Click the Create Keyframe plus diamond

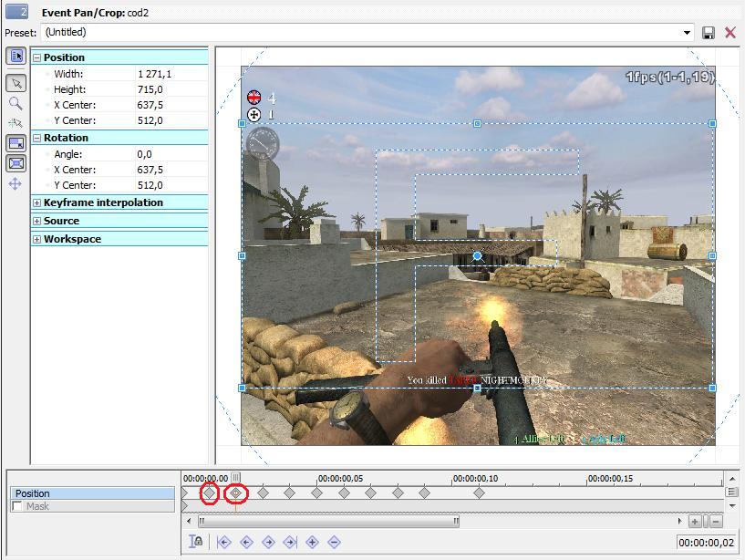pos(312,542)
